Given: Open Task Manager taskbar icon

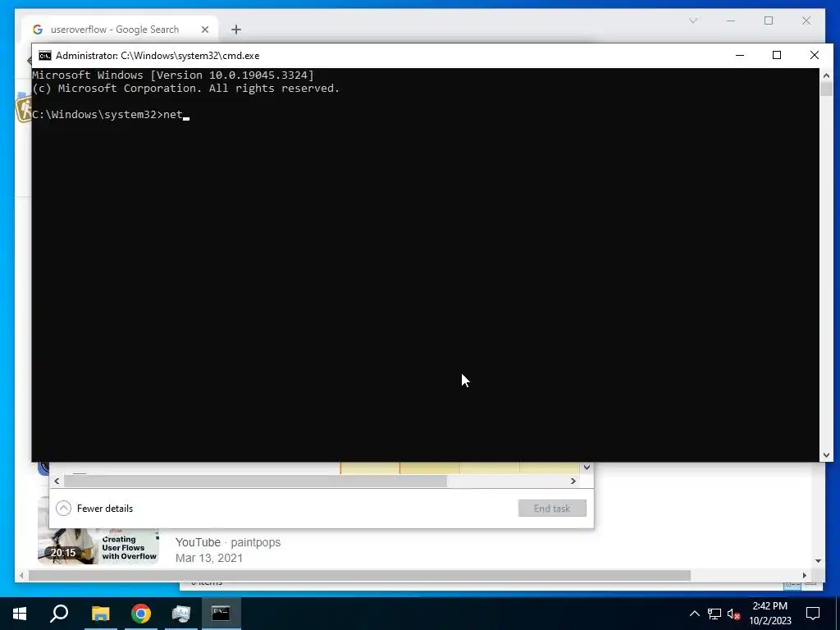Looking at the screenshot, I should (181, 614).
